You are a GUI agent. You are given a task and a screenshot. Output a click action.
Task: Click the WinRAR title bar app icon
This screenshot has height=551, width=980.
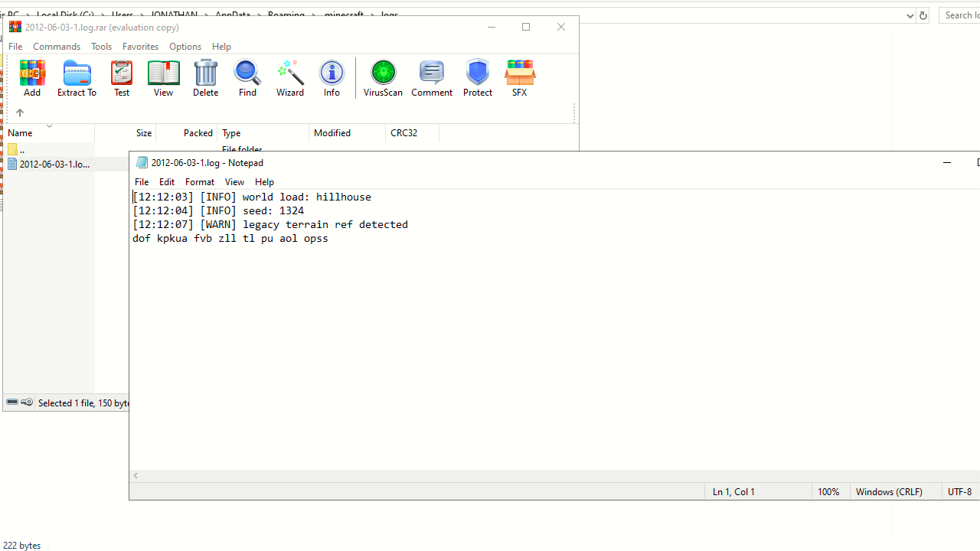coord(15,27)
